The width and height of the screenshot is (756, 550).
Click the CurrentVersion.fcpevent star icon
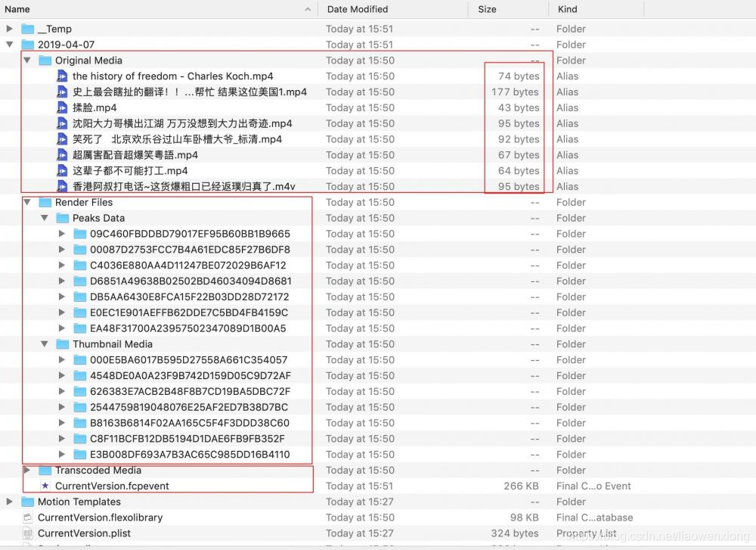click(x=45, y=486)
